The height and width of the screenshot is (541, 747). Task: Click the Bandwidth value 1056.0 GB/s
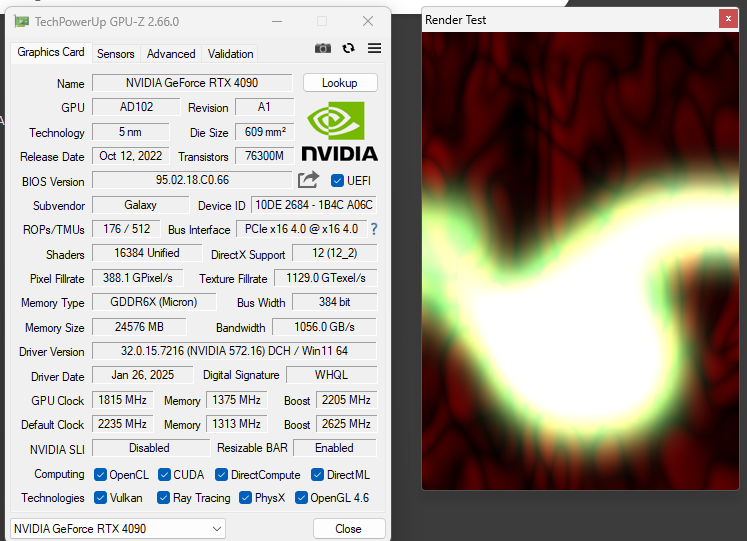click(324, 327)
